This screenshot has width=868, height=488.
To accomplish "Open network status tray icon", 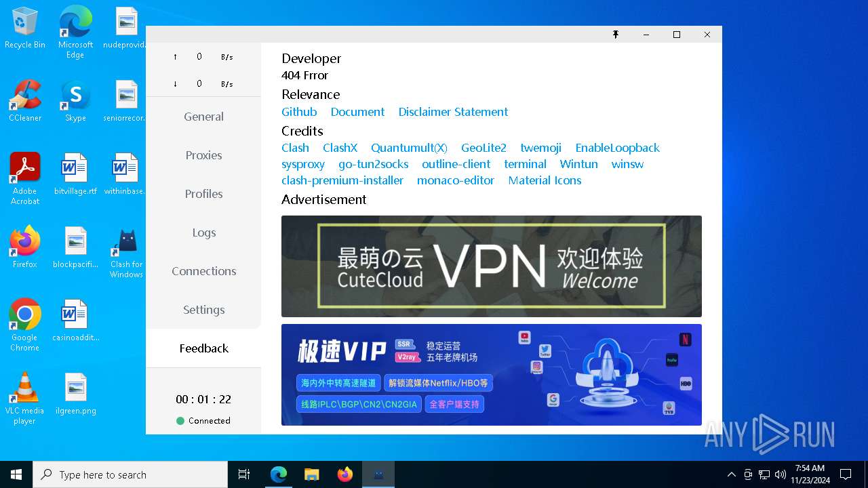I will (764, 474).
